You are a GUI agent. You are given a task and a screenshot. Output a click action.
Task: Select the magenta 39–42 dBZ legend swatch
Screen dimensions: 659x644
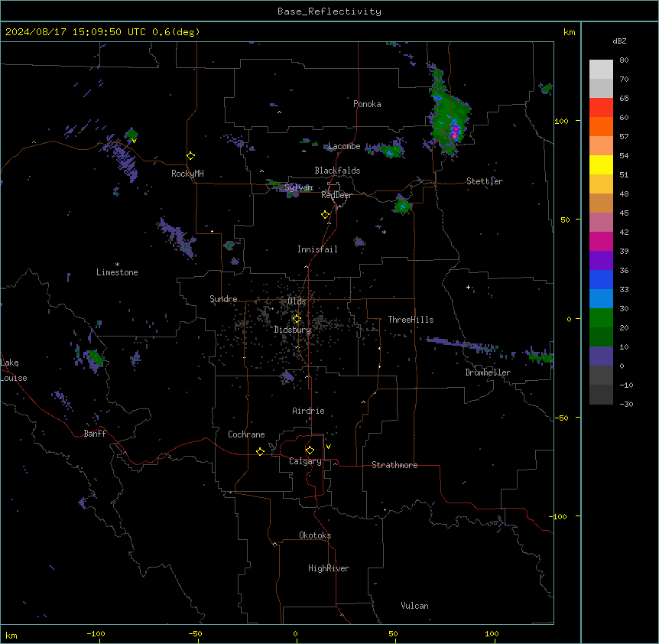pyautogui.click(x=601, y=241)
